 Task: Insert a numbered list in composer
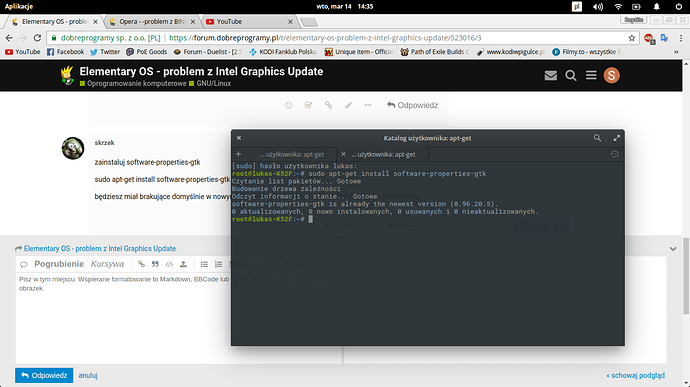tap(218, 264)
